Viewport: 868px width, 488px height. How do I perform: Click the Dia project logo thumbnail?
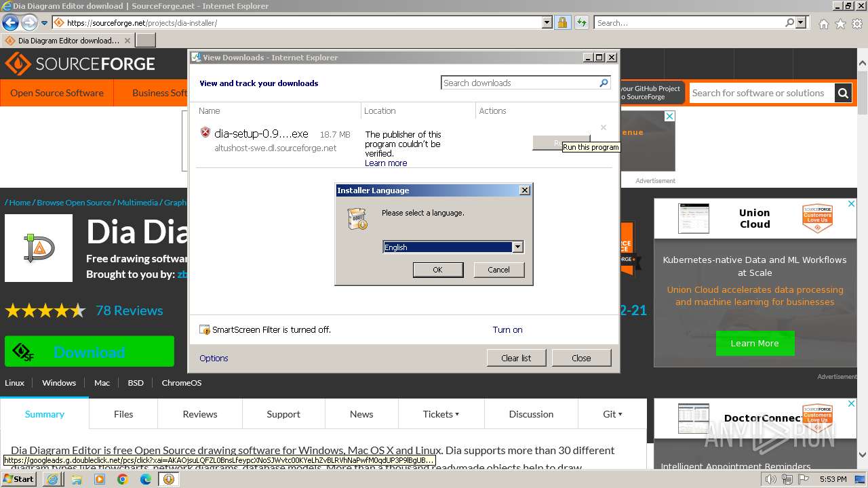[x=39, y=248]
